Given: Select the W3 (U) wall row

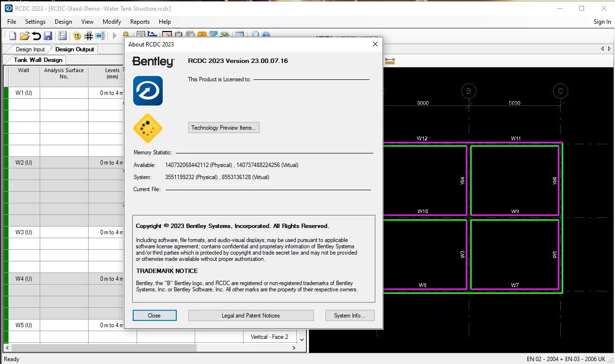Looking at the screenshot, I should pos(24,232).
